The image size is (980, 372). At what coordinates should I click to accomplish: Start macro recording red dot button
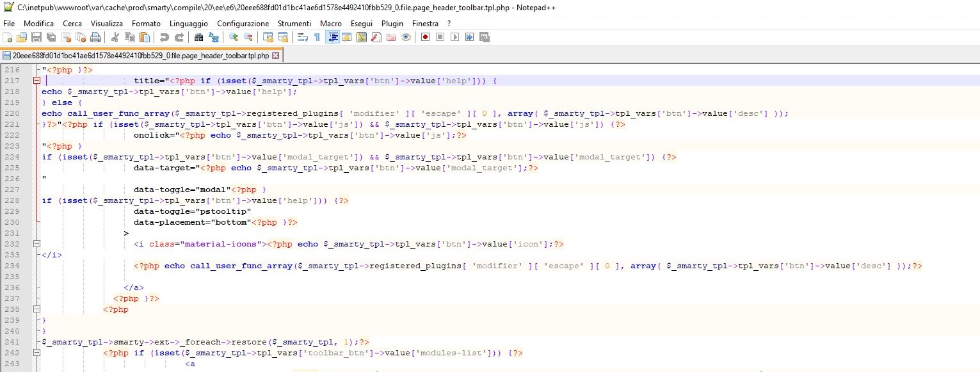(x=425, y=37)
